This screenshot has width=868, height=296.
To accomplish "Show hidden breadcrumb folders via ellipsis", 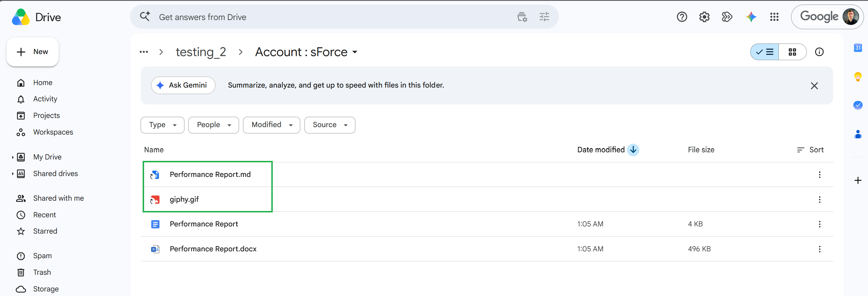I will (x=144, y=52).
